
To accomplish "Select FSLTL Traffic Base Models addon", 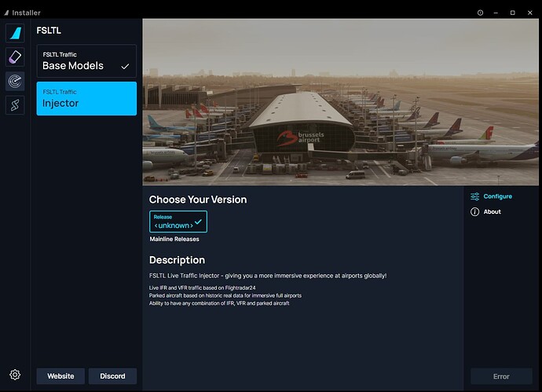I will tap(86, 60).
